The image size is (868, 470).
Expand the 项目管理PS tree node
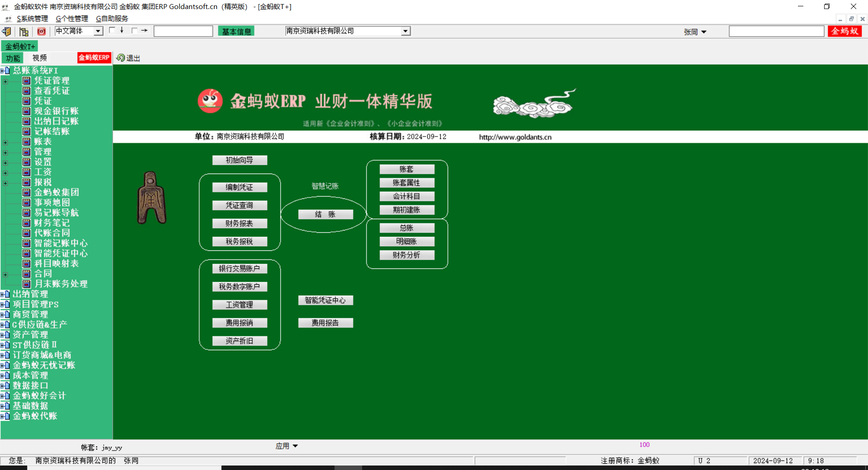point(2,305)
